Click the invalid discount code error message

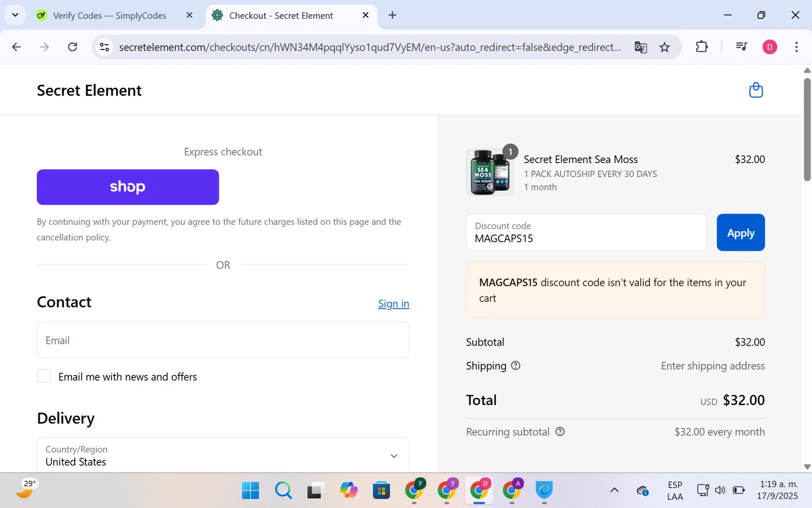615,290
